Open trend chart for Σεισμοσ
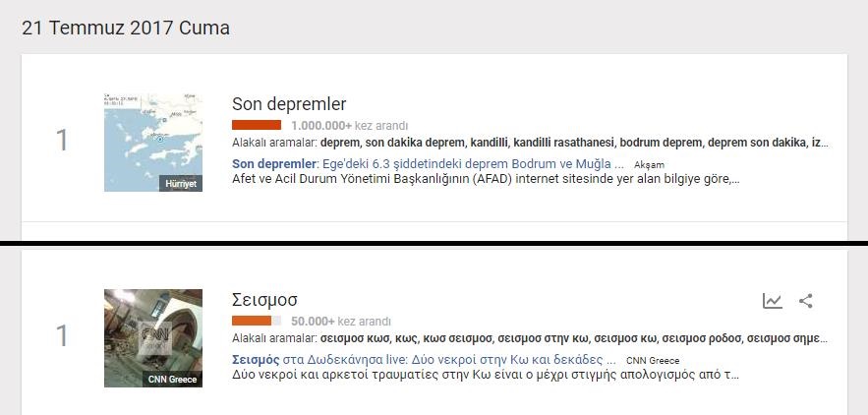 [772, 301]
